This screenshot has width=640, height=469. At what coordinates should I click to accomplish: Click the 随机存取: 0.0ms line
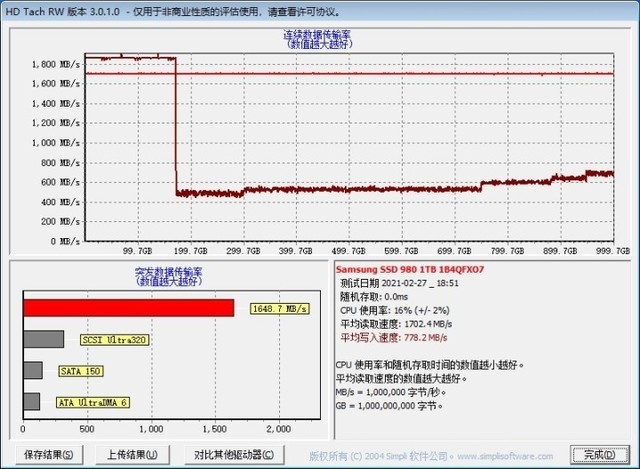coord(374,297)
